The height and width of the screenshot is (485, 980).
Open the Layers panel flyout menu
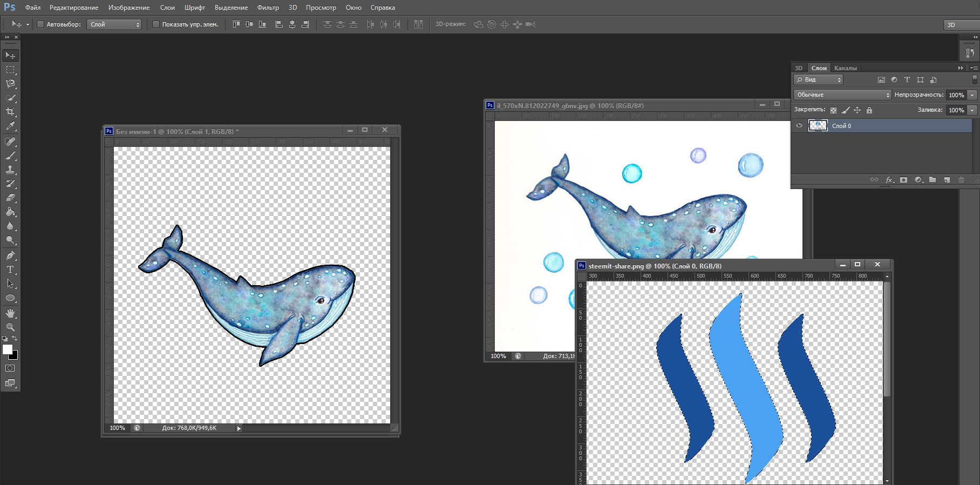[x=974, y=68]
